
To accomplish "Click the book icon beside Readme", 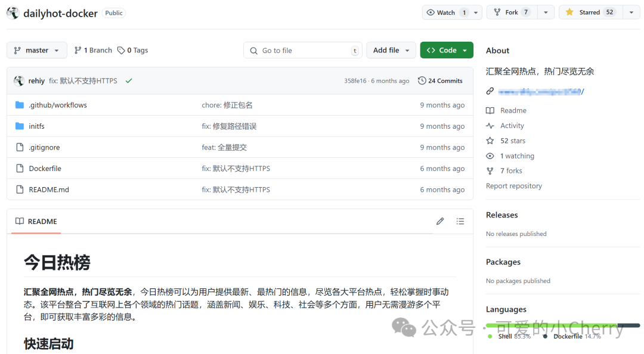I will coord(490,110).
